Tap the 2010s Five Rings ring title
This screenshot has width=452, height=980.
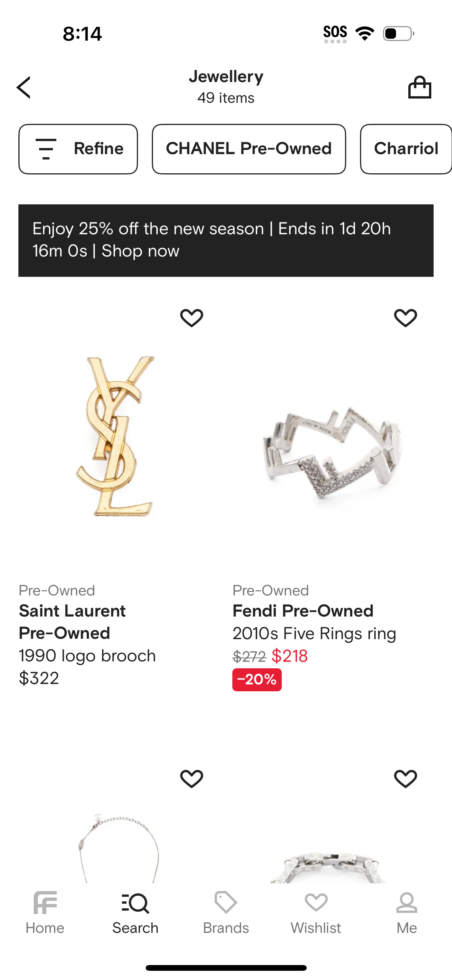(x=314, y=633)
